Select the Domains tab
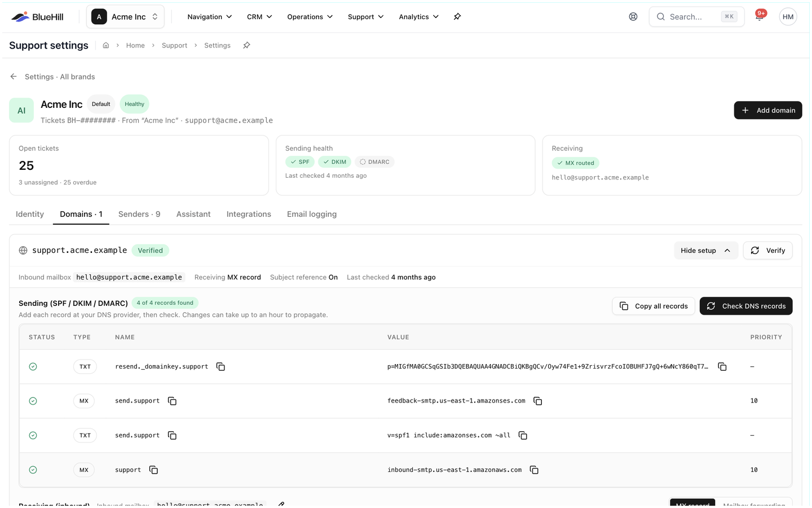Screen dimensions: 812x508 pyautogui.click(x=81, y=214)
